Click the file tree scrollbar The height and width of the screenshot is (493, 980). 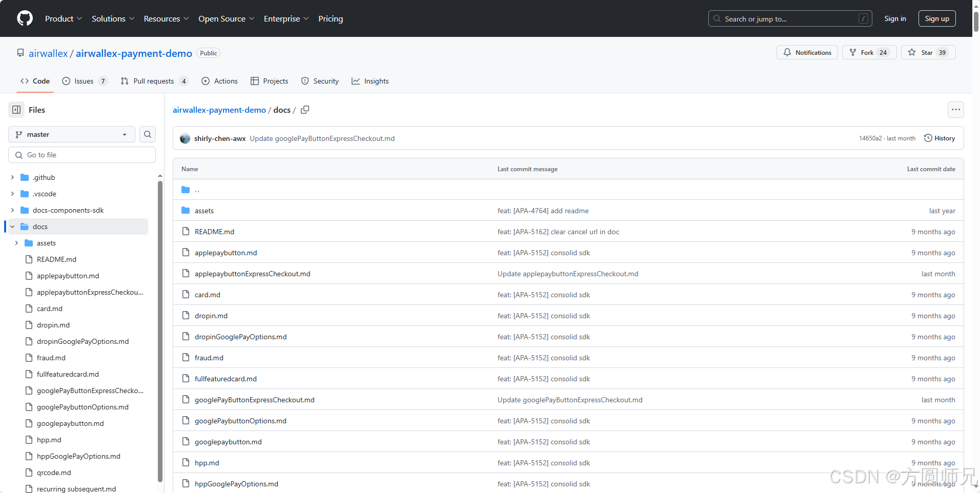[160, 331]
